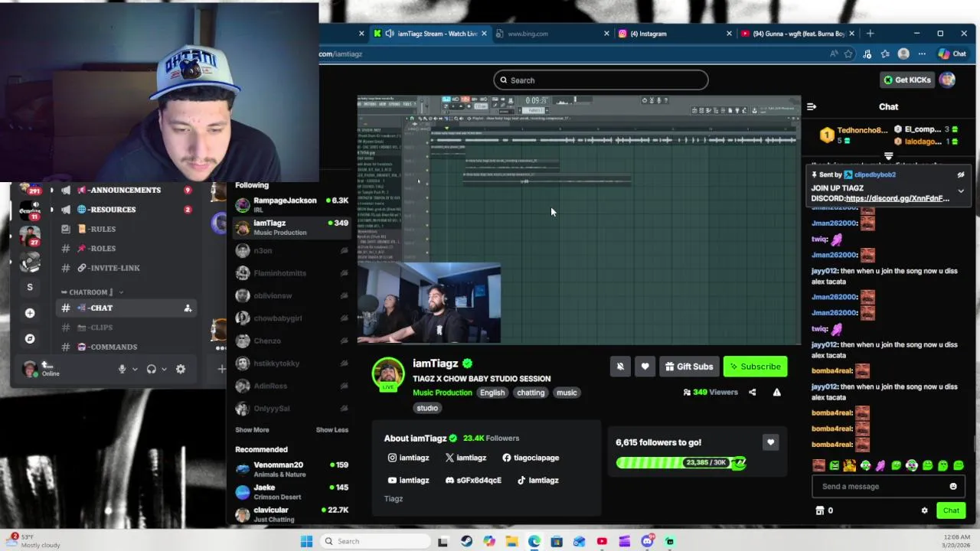Follow iamTiagz using the heart button
The width and height of the screenshot is (980, 551).
point(645,367)
